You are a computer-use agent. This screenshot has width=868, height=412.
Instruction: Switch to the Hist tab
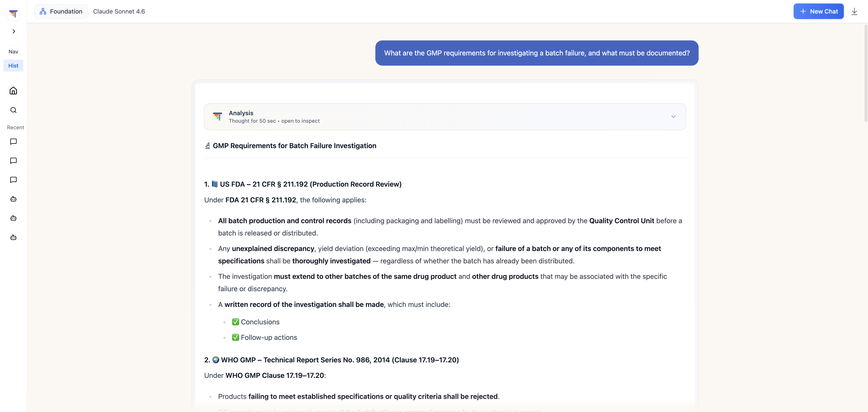coord(14,66)
